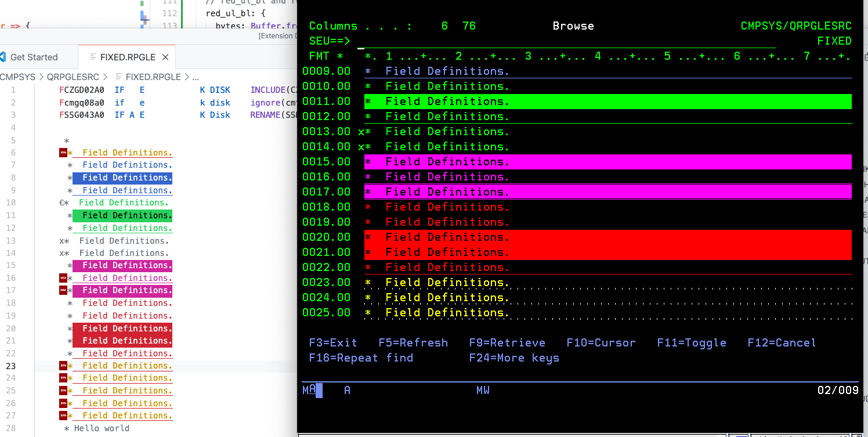This screenshot has height=437, width=868.
Task: Click F24=More keys in the terminal
Action: click(514, 358)
